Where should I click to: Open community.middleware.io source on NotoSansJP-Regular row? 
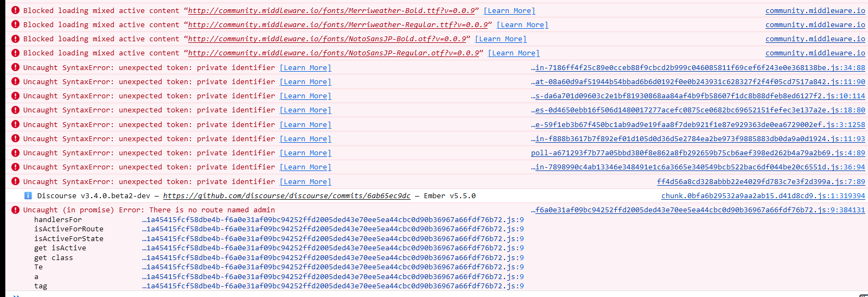[x=815, y=53]
